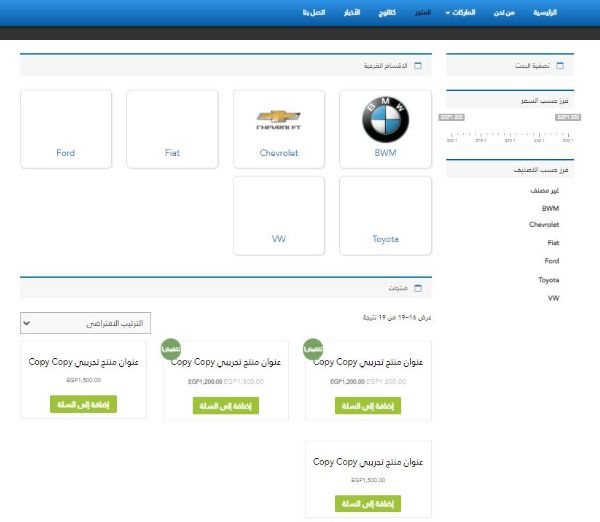Open the BMW logo category image
600x522 pixels.
click(385, 119)
